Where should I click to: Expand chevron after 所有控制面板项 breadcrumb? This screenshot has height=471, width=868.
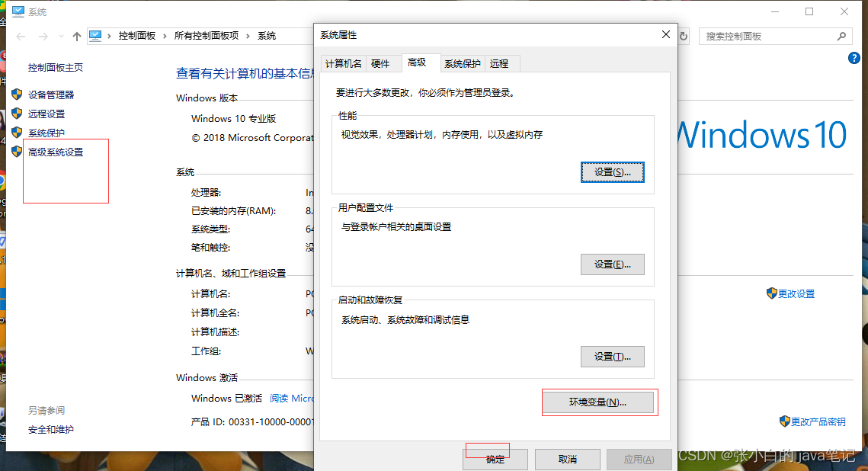pyautogui.click(x=248, y=36)
